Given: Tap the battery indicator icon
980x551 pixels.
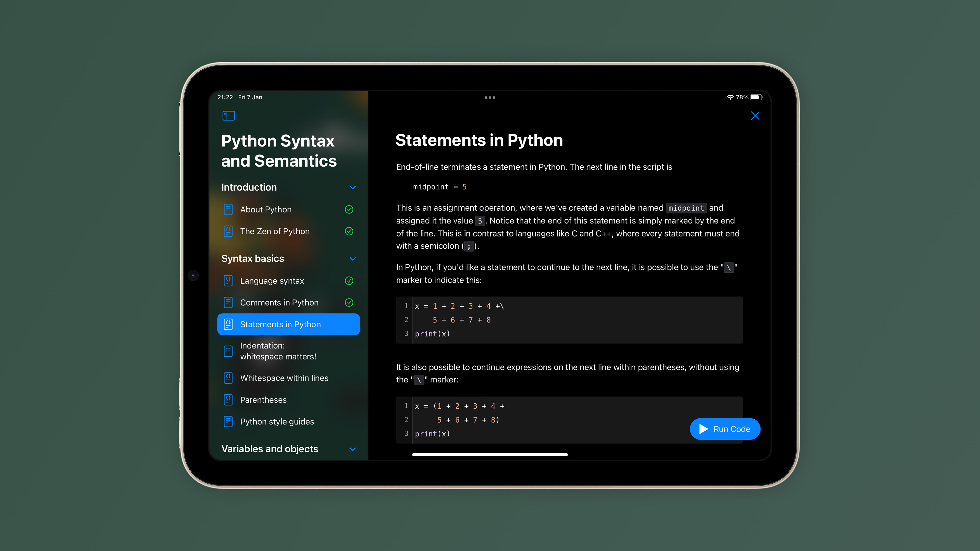Looking at the screenshot, I should pos(755,97).
